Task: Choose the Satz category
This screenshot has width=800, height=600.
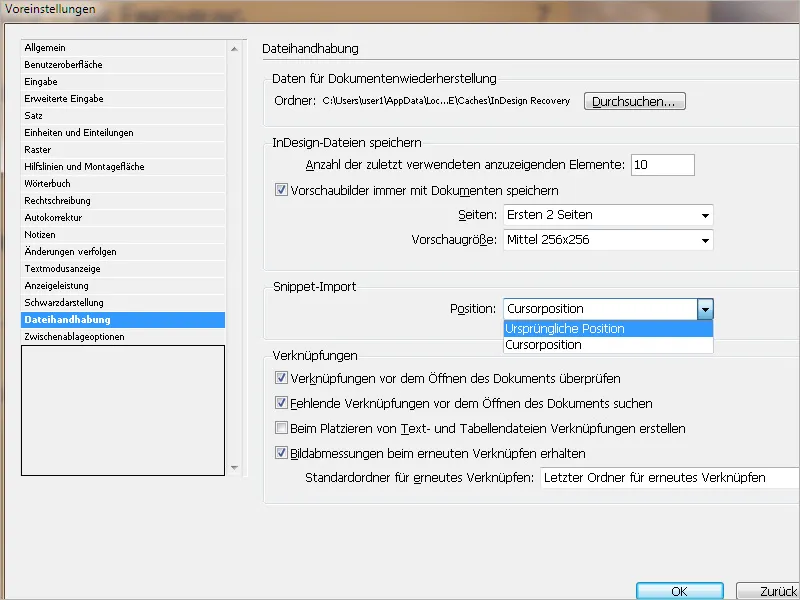Action: 123,115
